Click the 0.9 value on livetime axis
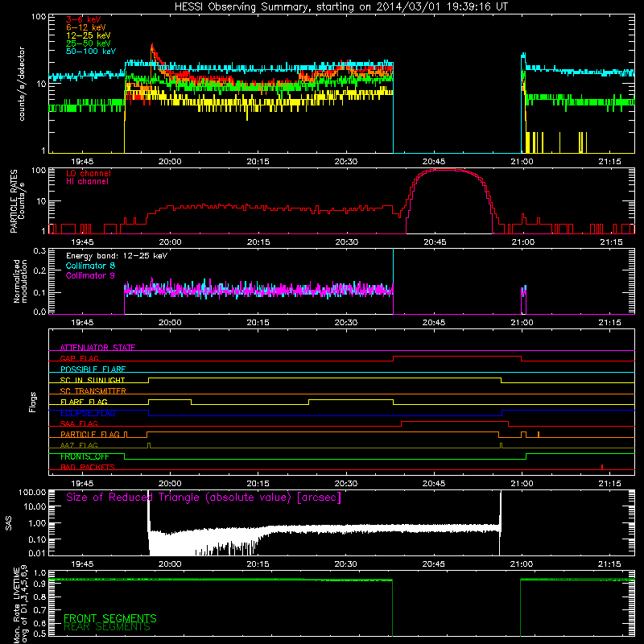 pos(39,584)
